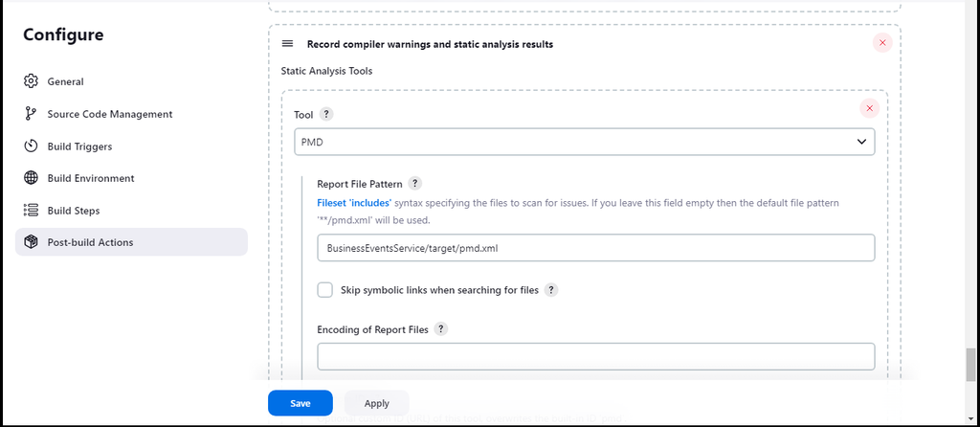Open help for Report File Pattern
The width and height of the screenshot is (980, 427).
tap(415, 184)
